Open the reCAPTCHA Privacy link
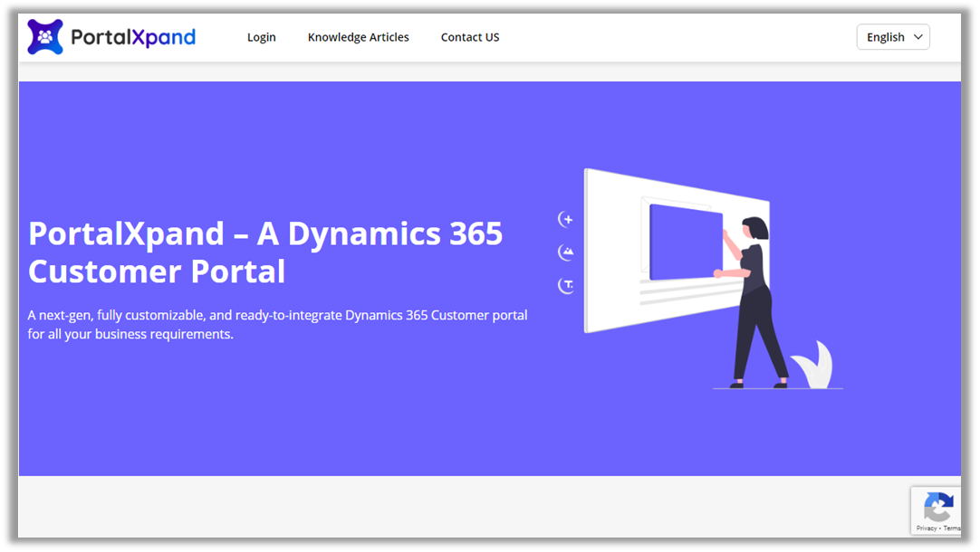Image resolution: width=980 pixels, height=552 pixels. [927, 528]
